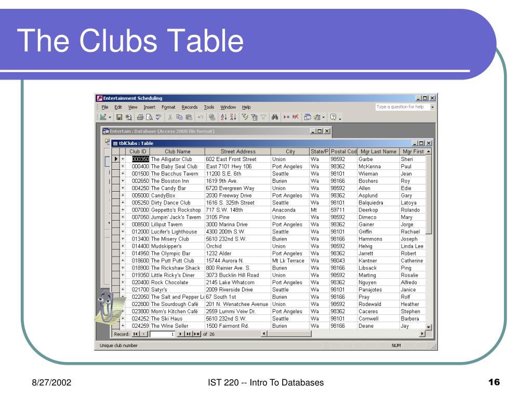Select the Street Address column header
Viewport: 532px width, 399px height.
click(238, 151)
